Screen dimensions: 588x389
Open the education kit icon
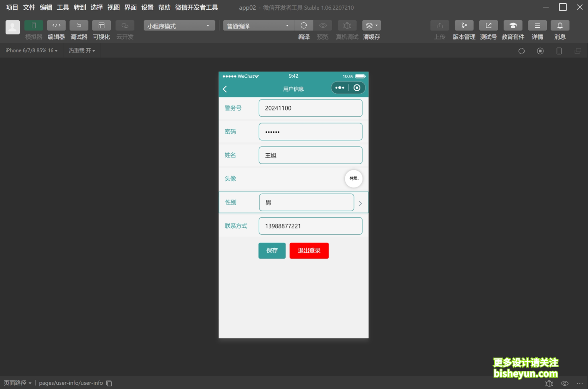coord(513,26)
